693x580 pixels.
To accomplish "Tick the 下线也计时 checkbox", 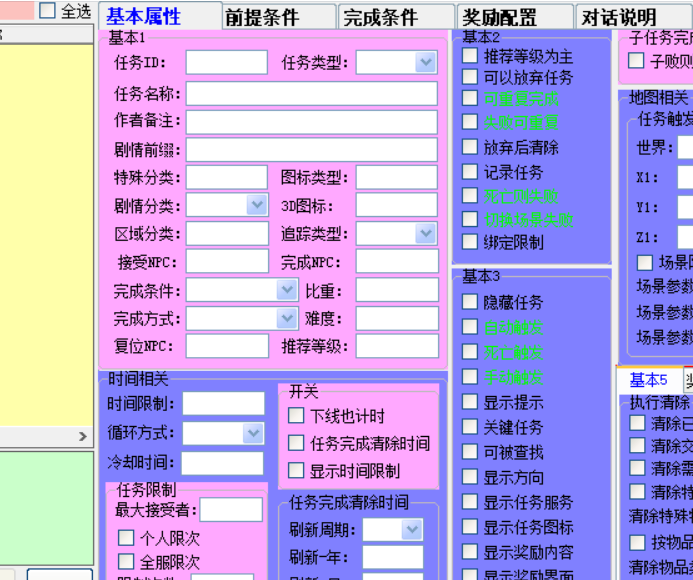I will click(296, 416).
